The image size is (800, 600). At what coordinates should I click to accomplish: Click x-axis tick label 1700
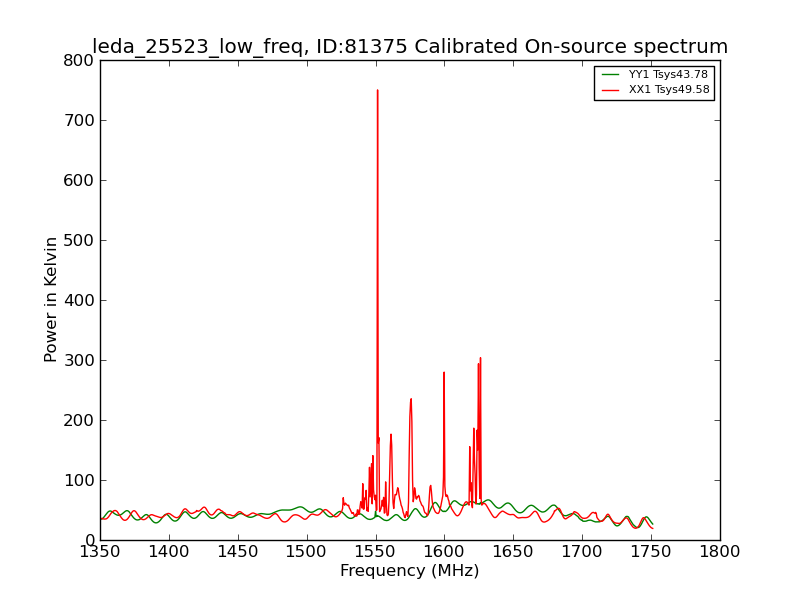click(x=583, y=552)
